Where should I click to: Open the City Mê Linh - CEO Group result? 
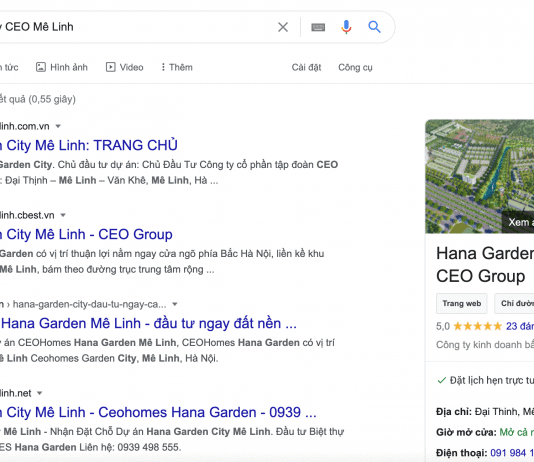click(86, 235)
